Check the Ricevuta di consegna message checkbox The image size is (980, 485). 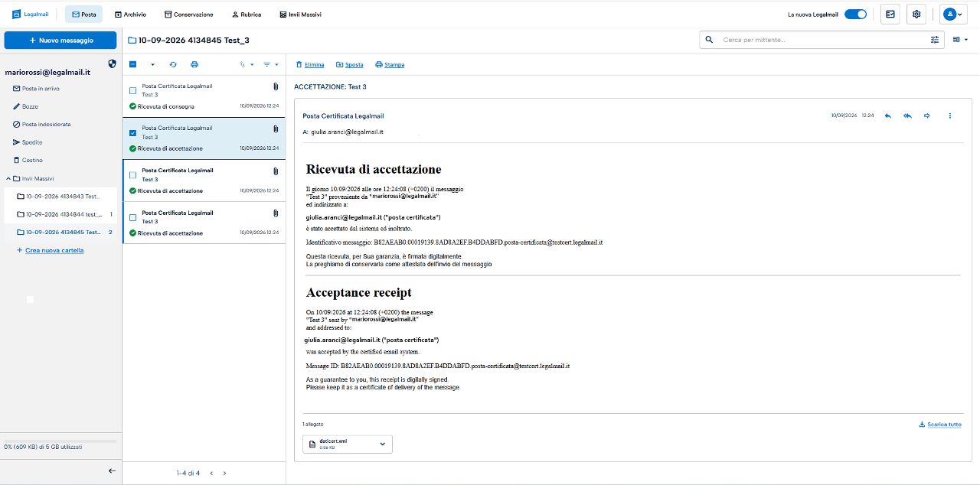point(133,90)
